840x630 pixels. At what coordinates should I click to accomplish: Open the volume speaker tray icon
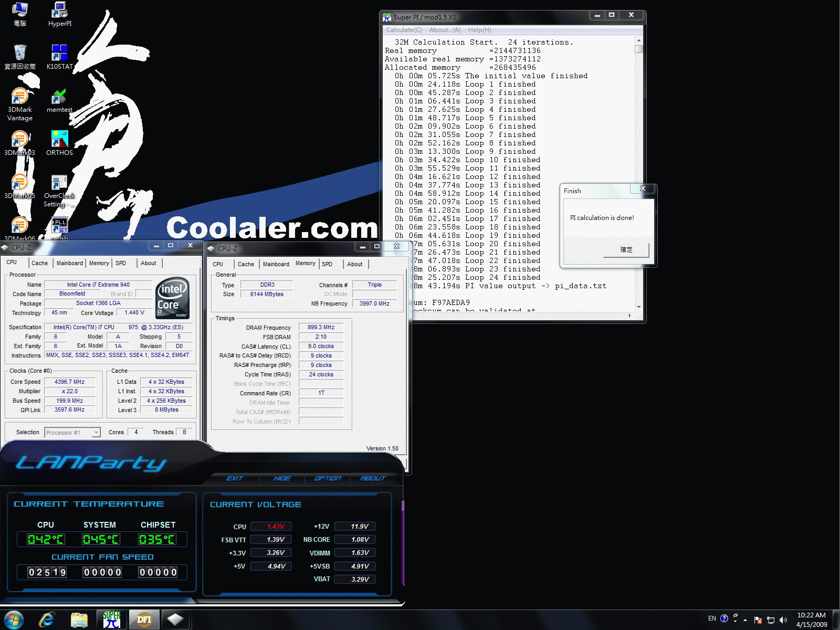[x=783, y=620]
